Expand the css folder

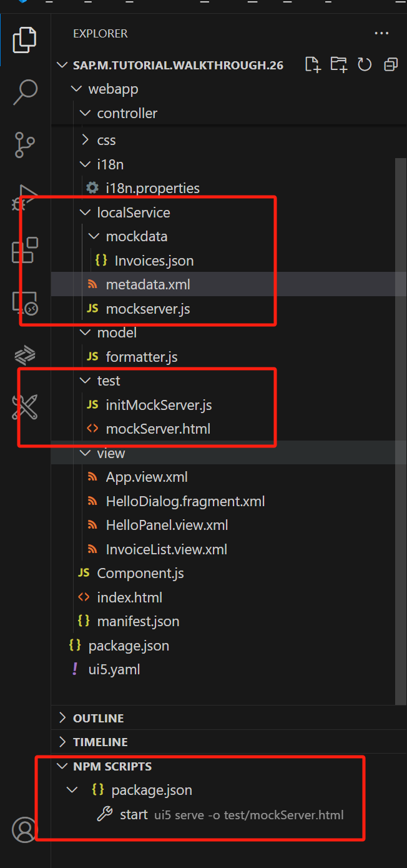[x=106, y=140]
